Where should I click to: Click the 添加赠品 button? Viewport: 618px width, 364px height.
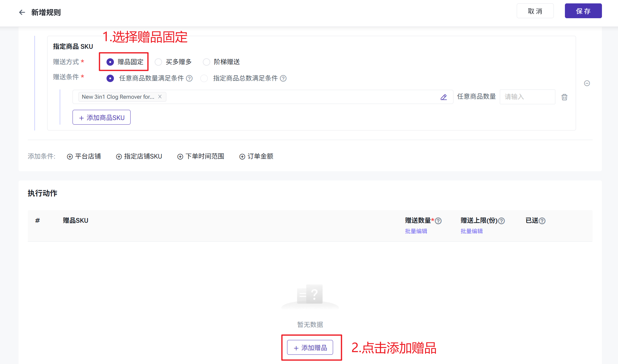(310, 348)
